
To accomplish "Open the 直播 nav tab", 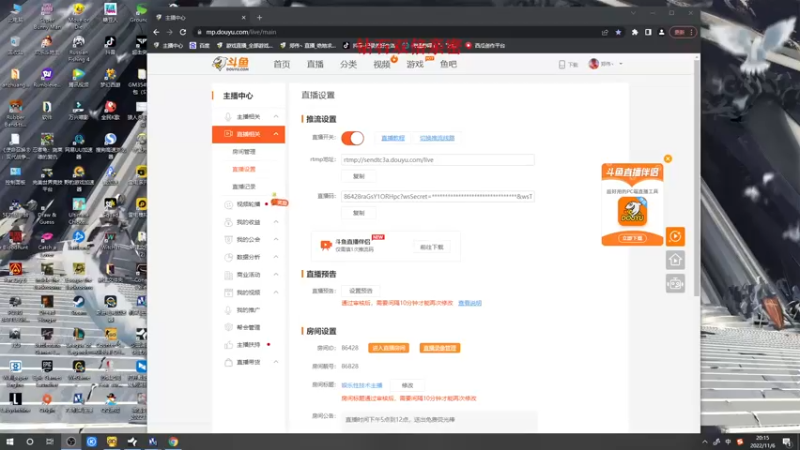I will click(315, 64).
